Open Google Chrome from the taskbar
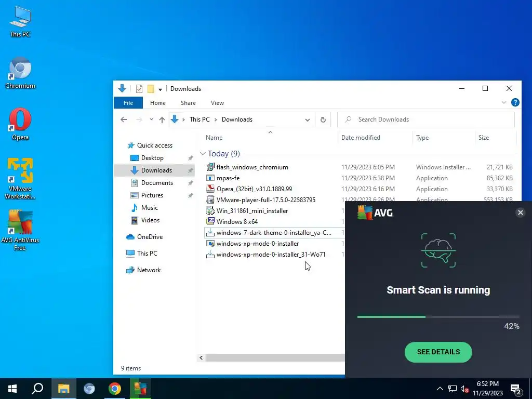 pos(115,389)
